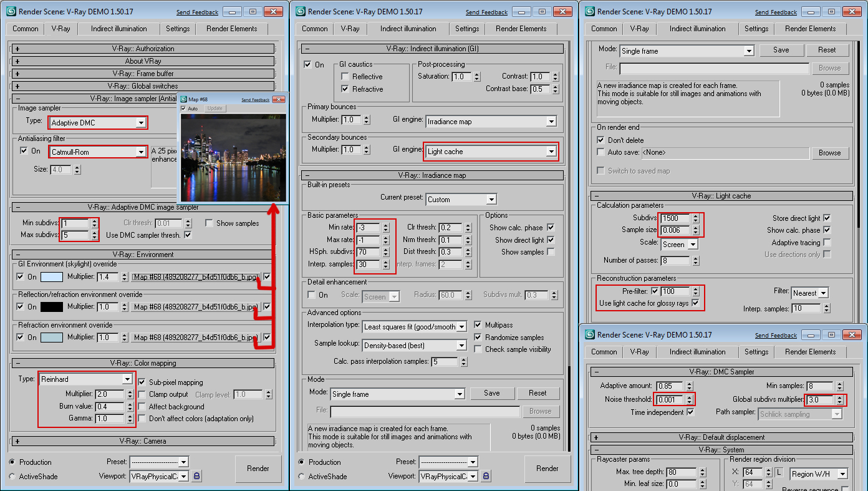Click app icon in bottom-right Render Scene title bar

(x=590, y=334)
